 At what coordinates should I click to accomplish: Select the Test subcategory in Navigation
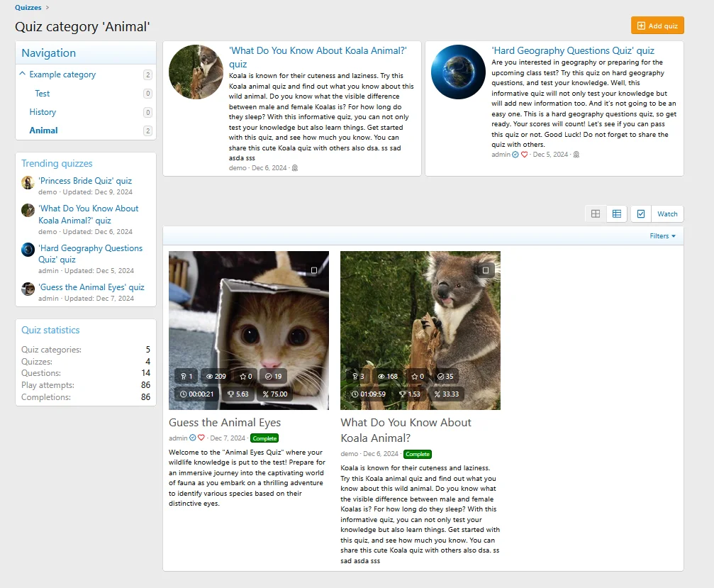tap(43, 94)
